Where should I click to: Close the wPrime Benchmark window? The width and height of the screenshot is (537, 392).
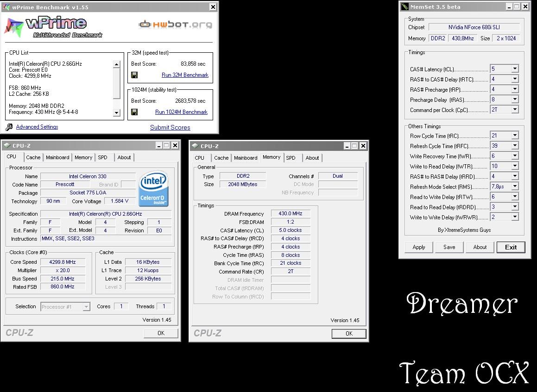[213, 7]
